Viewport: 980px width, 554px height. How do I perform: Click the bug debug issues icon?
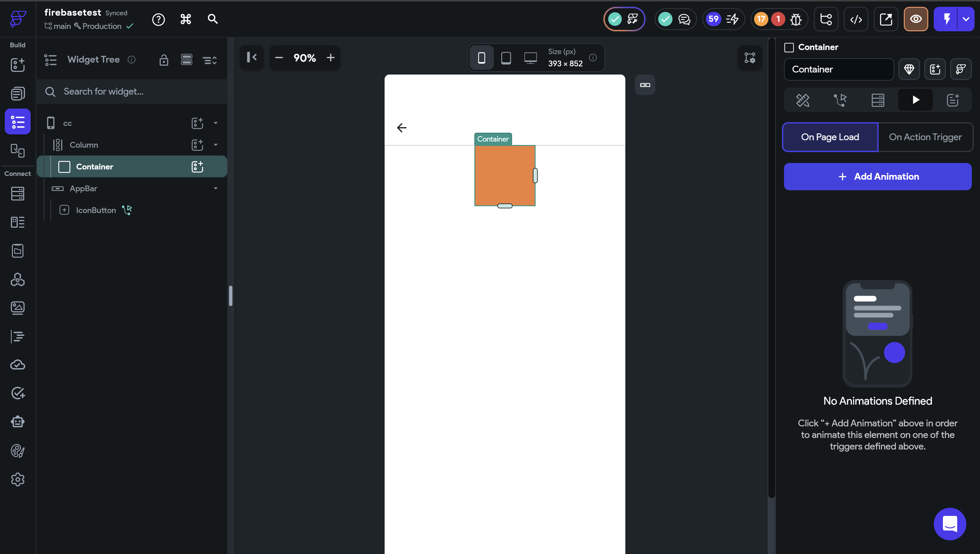pyautogui.click(x=796, y=19)
